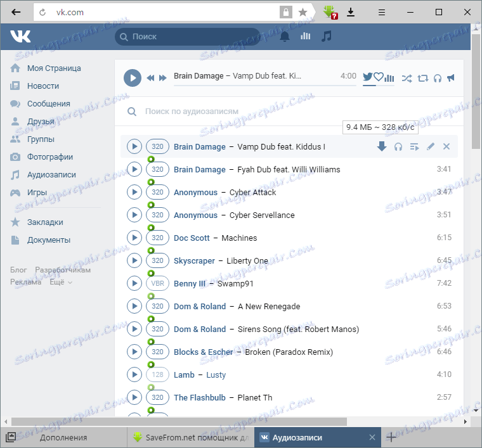Open Аудиозаписи in sidebar
The height and width of the screenshot is (448, 482).
click(x=43, y=175)
